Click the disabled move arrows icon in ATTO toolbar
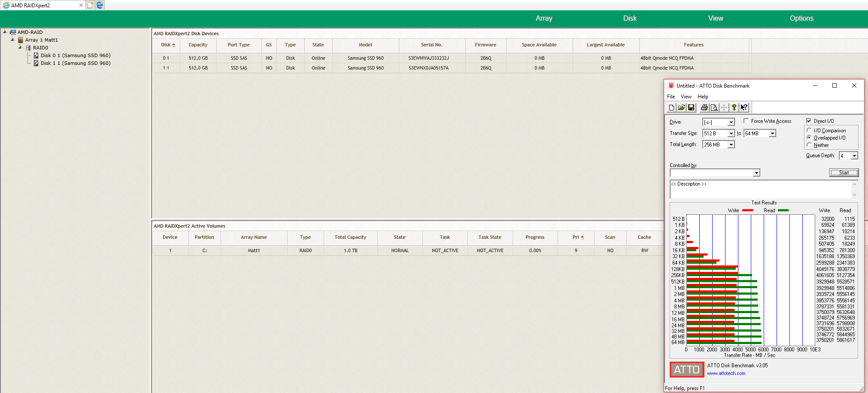This screenshot has width=868, height=393. [x=724, y=108]
